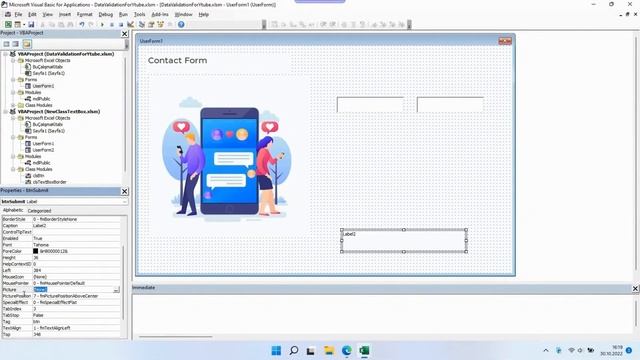Screen dimensions: 640x360
Task: Select the Font property row
Action: tap(61, 244)
